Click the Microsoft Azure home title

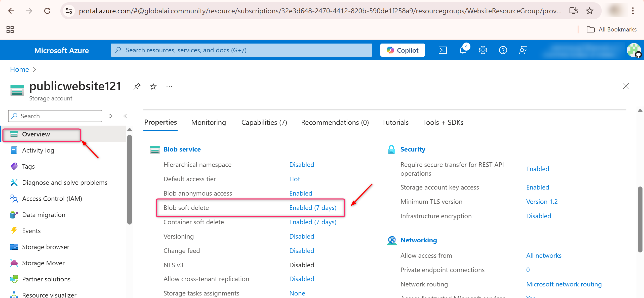[x=61, y=50]
